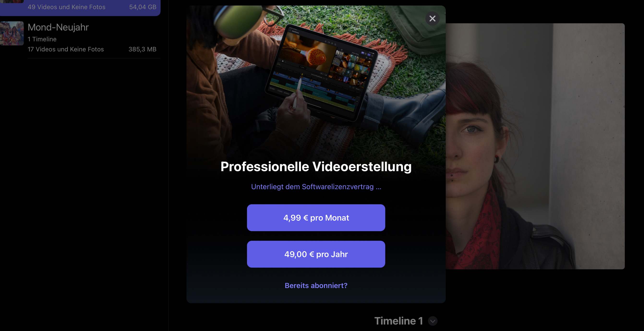The width and height of the screenshot is (644, 331).
Task: Select the Mond-Neujahr project thumbnail
Action: point(12,33)
